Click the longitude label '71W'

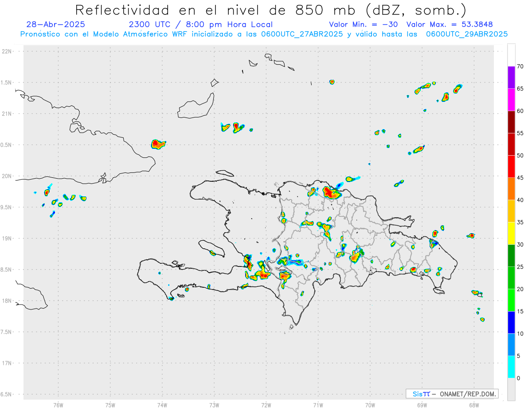318,405
